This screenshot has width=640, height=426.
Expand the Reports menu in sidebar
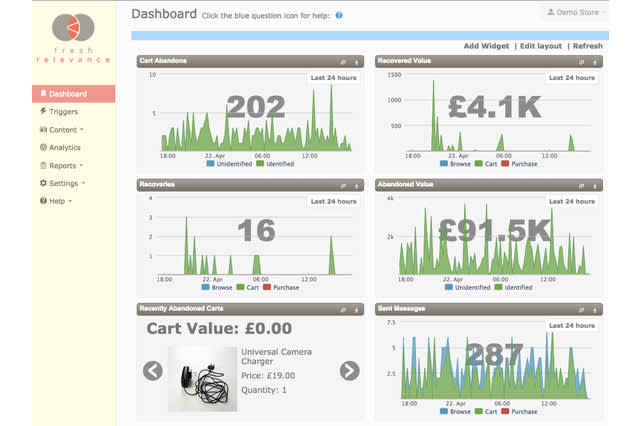(62, 165)
